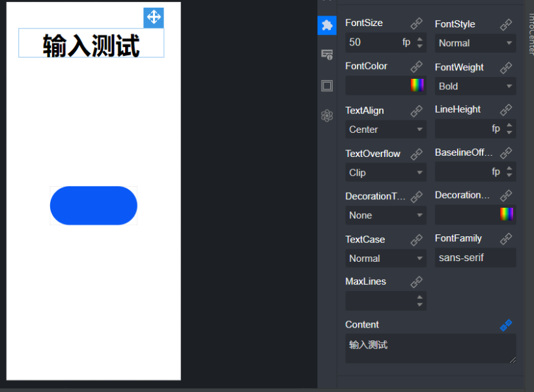Viewport: 534px width, 392px height.
Task: Click the link binding icon next to FontSize
Action: click(416, 23)
